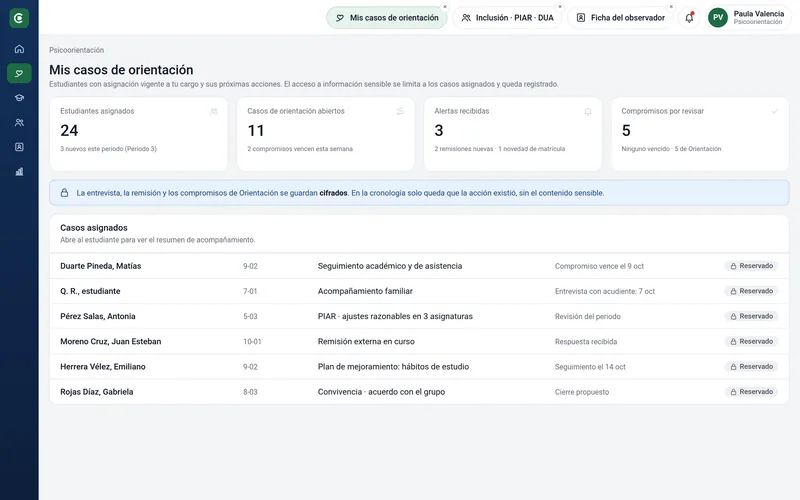800x500 pixels.
Task: Select Seguimiento académico y de asistencia text
Action: tap(390, 266)
